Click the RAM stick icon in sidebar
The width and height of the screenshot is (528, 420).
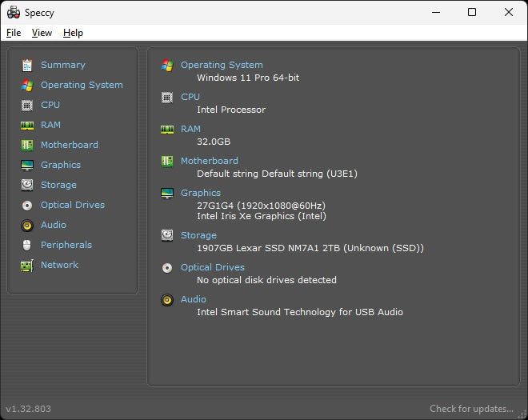pyautogui.click(x=27, y=126)
